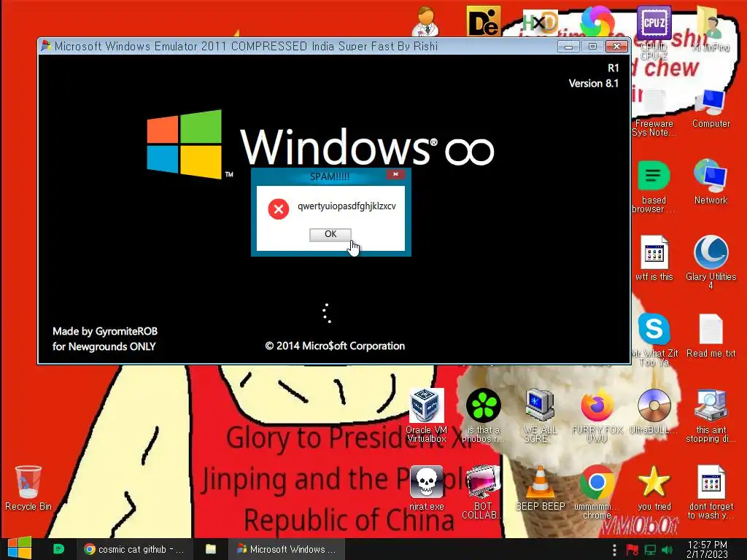Select the 'Microsoft Windows ...' emulator taskbar button
This screenshot has width=747, height=560.
pyautogui.click(x=286, y=549)
